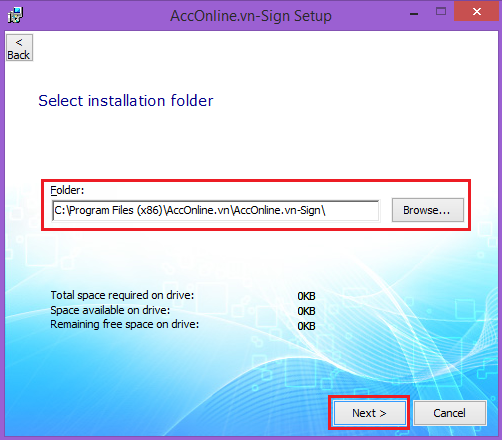
Task: Click the 'Folder:' label
Action: [x=67, y=190]
